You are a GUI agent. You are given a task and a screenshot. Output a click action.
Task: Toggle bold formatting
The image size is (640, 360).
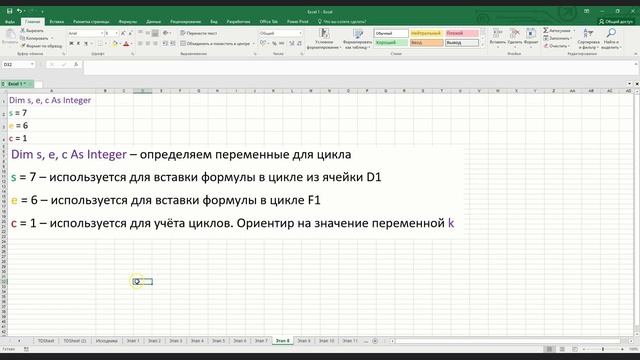71,43
